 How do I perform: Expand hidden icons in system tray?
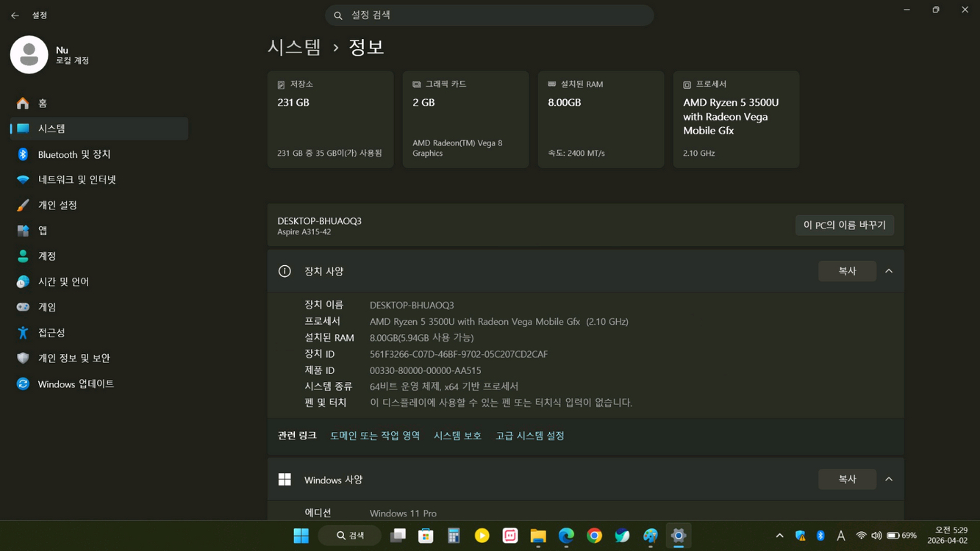click(x=779, y=536)
